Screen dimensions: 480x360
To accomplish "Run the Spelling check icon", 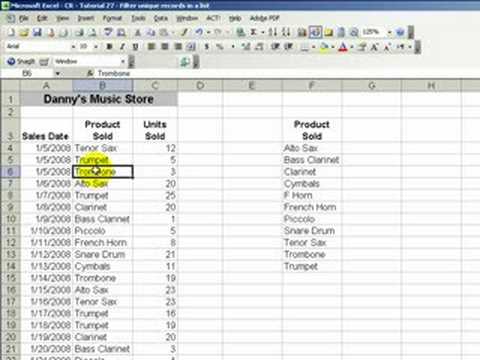I will 108,32.
